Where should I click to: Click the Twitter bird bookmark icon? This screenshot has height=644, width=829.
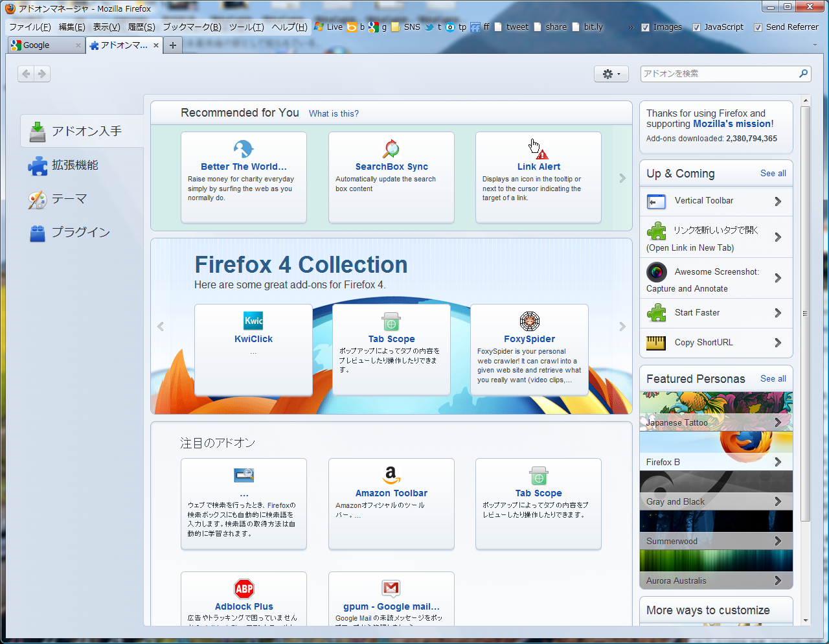(429, 27)
